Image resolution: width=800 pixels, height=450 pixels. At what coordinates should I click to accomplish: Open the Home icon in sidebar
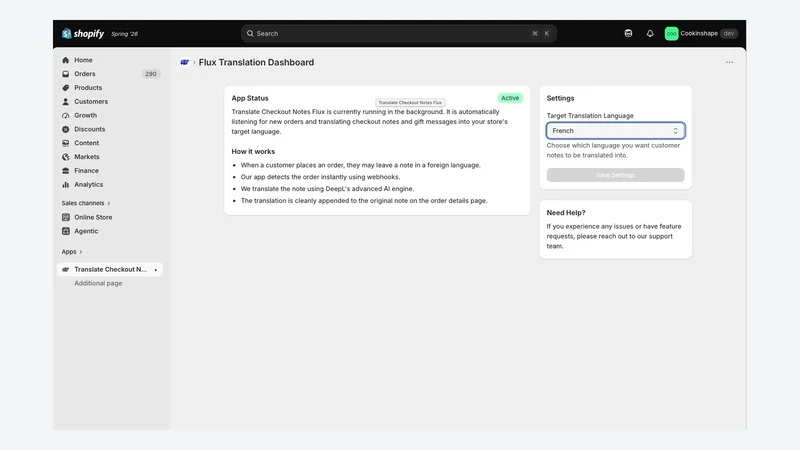pyautogui.click(x=65, y=60)
